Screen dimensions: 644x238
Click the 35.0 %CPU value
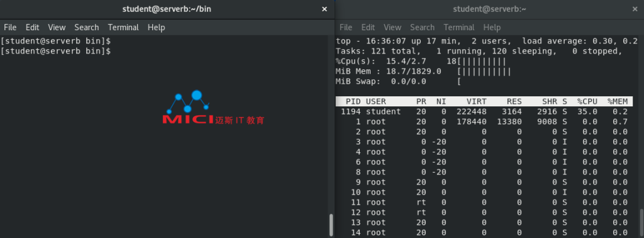point(587,112)
